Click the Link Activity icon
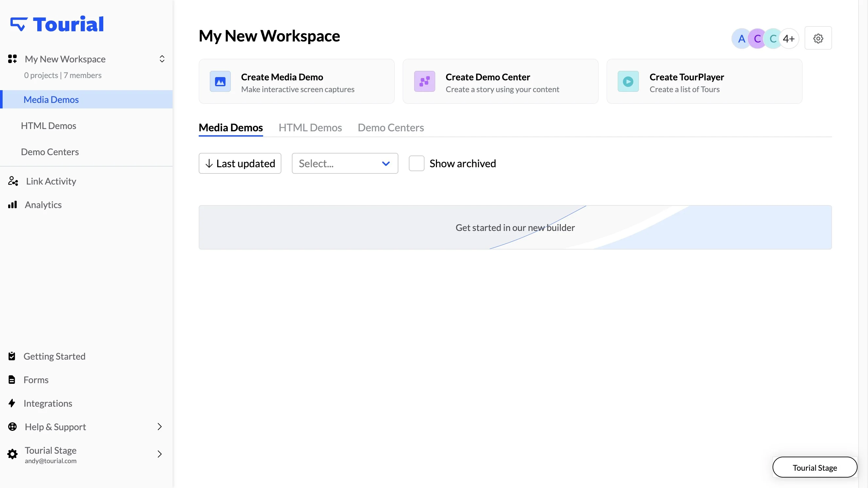This screenshot has height=488, width=868. tap(13, 181)
